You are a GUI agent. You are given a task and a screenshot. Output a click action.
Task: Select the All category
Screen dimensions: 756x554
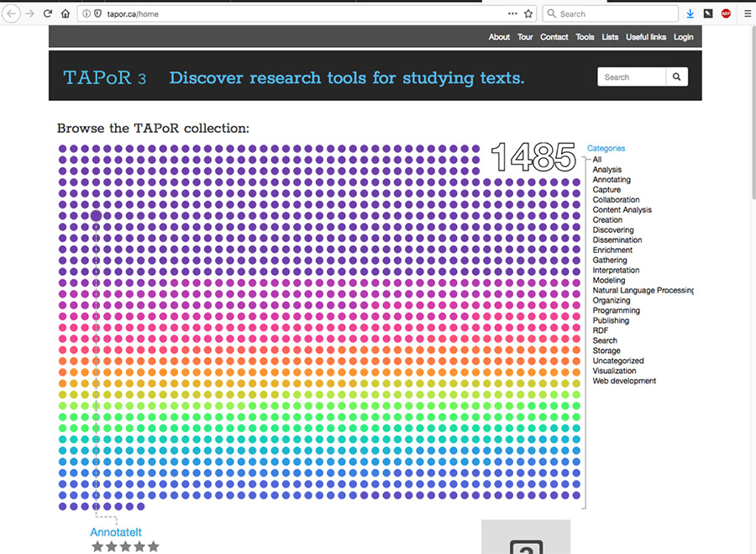pyautogui.click(x=597, y=159)
